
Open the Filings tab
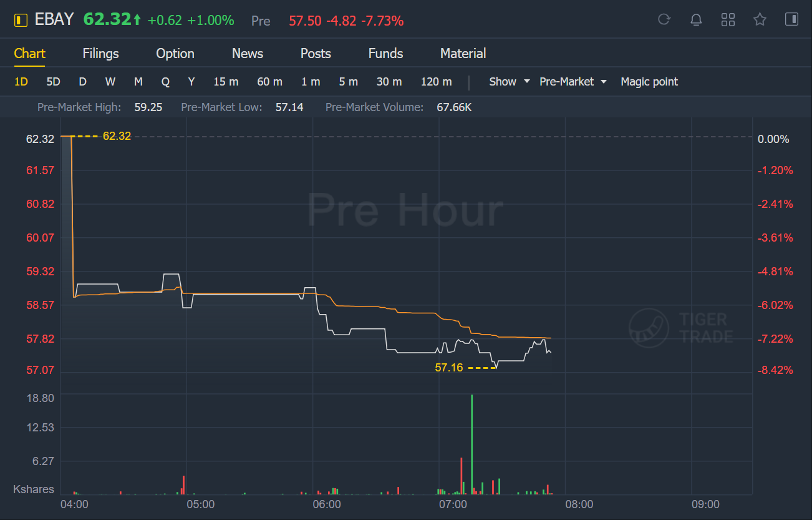point(100,54)
